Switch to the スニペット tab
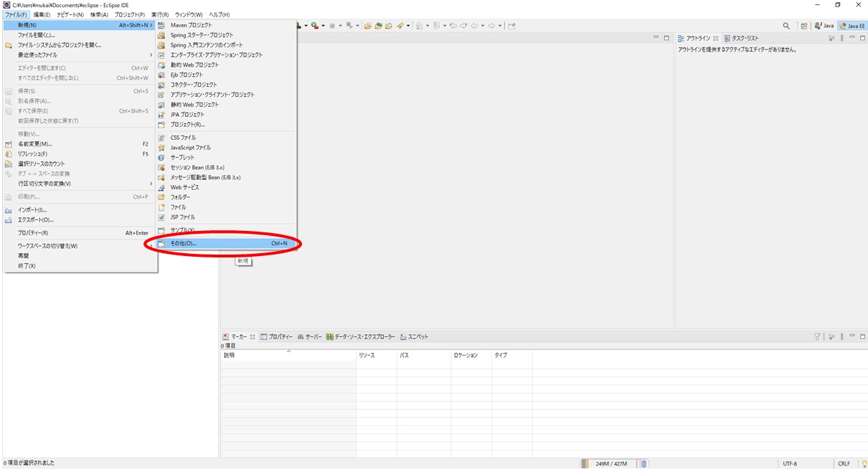 (415, 337)
